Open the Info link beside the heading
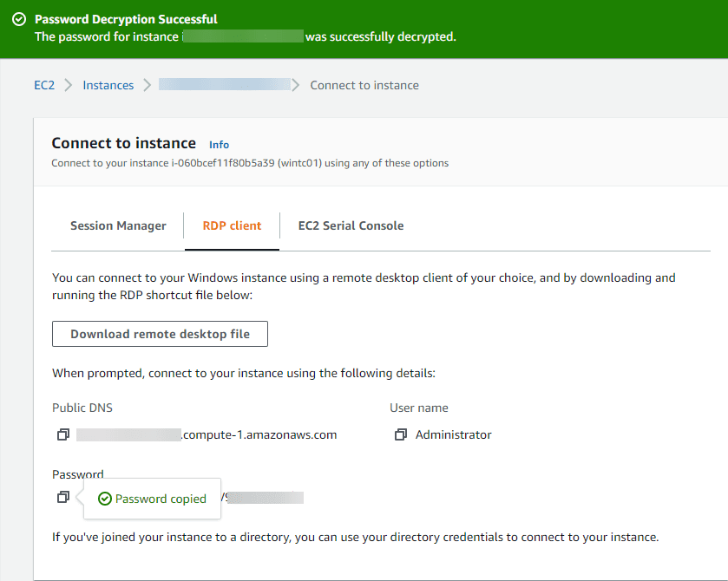 [219, 145]
